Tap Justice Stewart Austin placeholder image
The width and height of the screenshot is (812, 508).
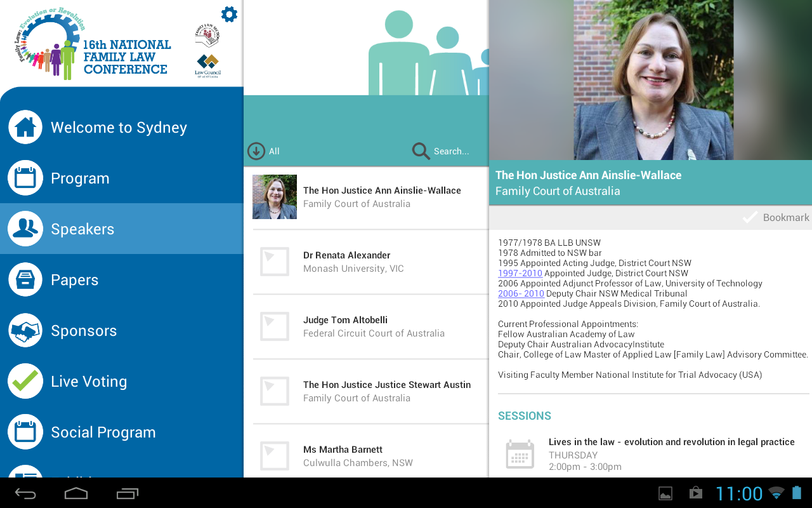(x=275, y=391)
